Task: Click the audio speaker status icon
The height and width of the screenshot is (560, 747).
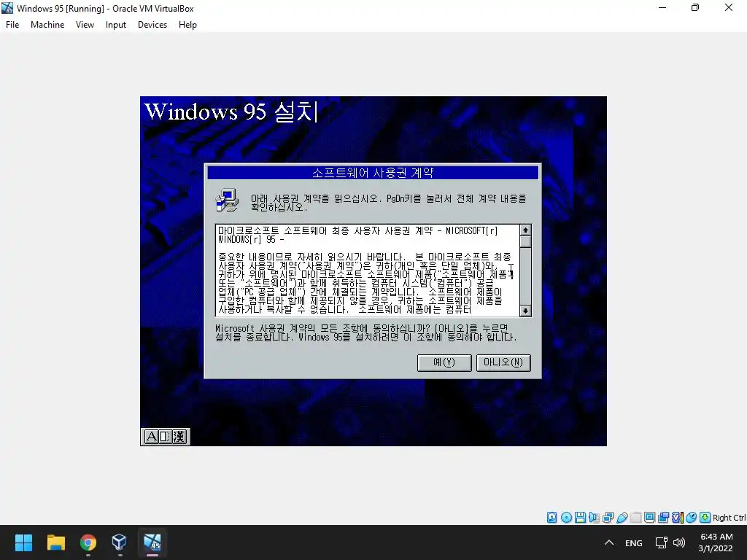Action: click(594, 518)
